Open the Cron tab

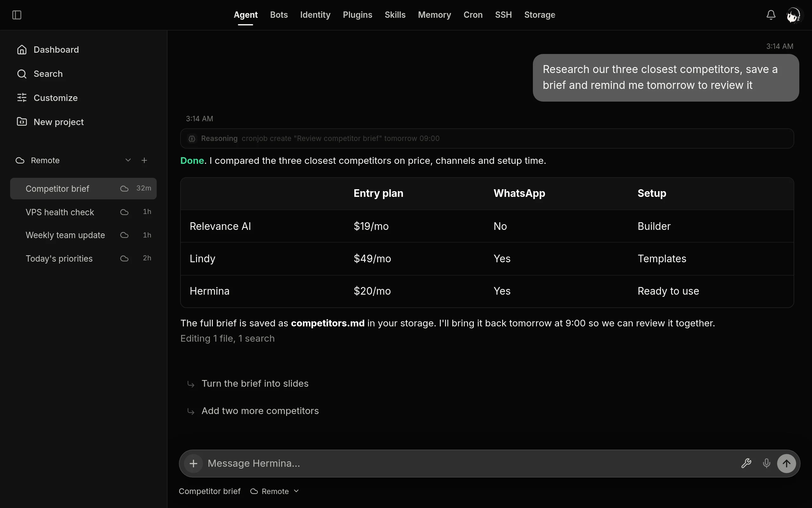point(473,15)
